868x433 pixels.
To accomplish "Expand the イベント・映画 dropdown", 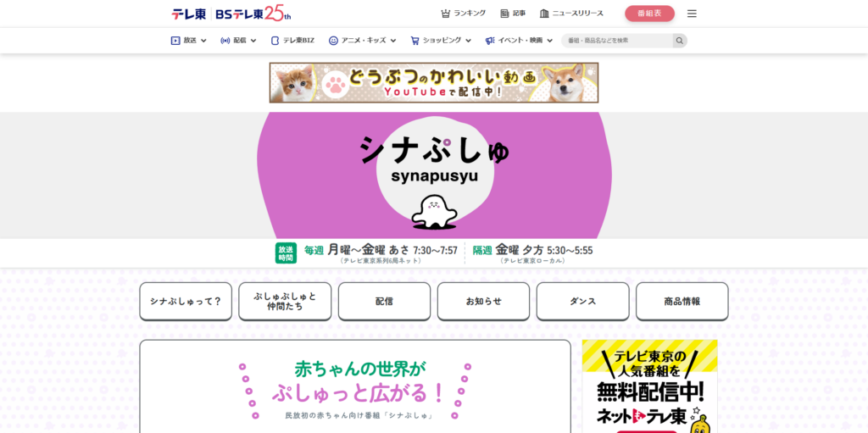I will [x=520, y=41].
